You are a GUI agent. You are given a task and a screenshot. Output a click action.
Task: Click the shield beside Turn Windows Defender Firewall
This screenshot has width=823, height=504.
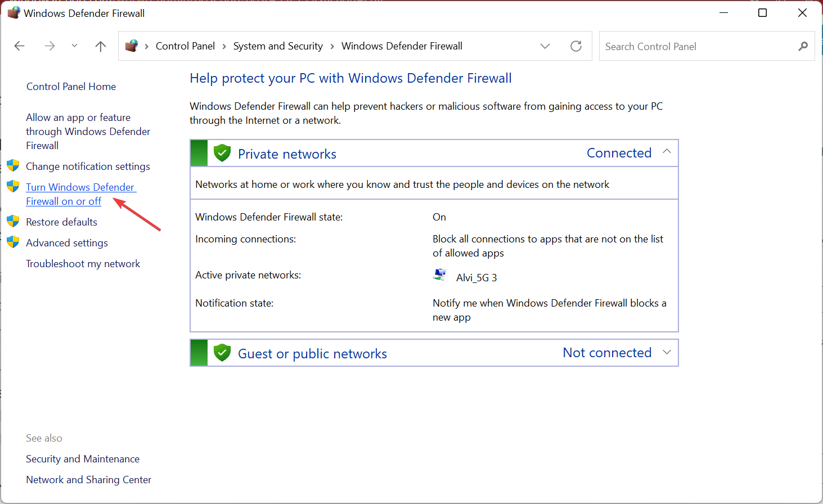(13, 186)
